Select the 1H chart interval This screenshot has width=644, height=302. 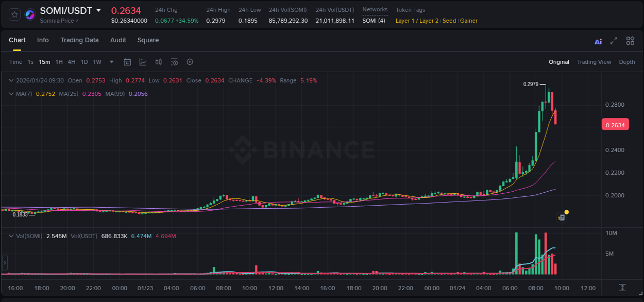[60, 62]
